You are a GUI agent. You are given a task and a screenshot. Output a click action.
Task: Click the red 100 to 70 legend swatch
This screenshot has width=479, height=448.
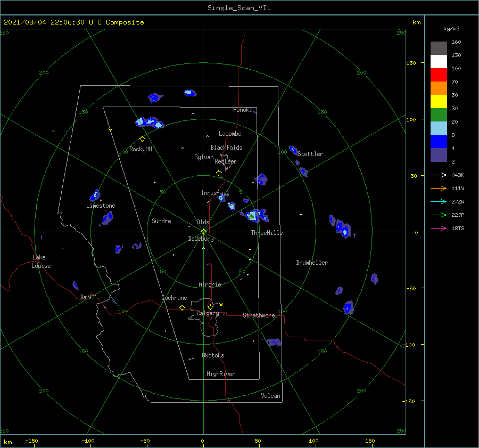(439, 75)
